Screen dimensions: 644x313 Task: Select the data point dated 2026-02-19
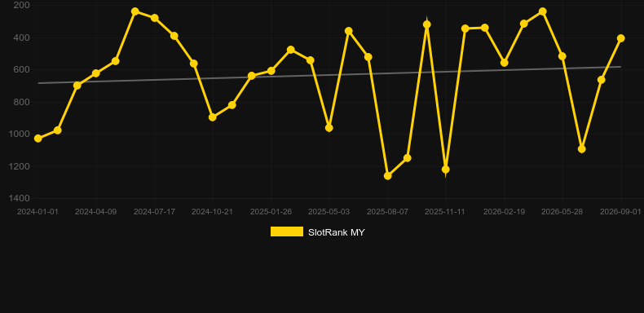pyautogui.click(x=505, y=63)
